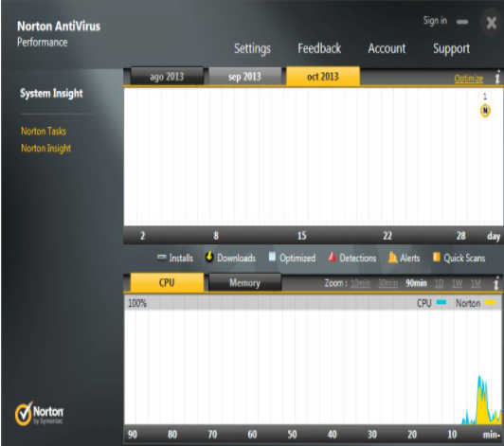Set zoom to 90min
504x446 pixels.
pos(416,283)
